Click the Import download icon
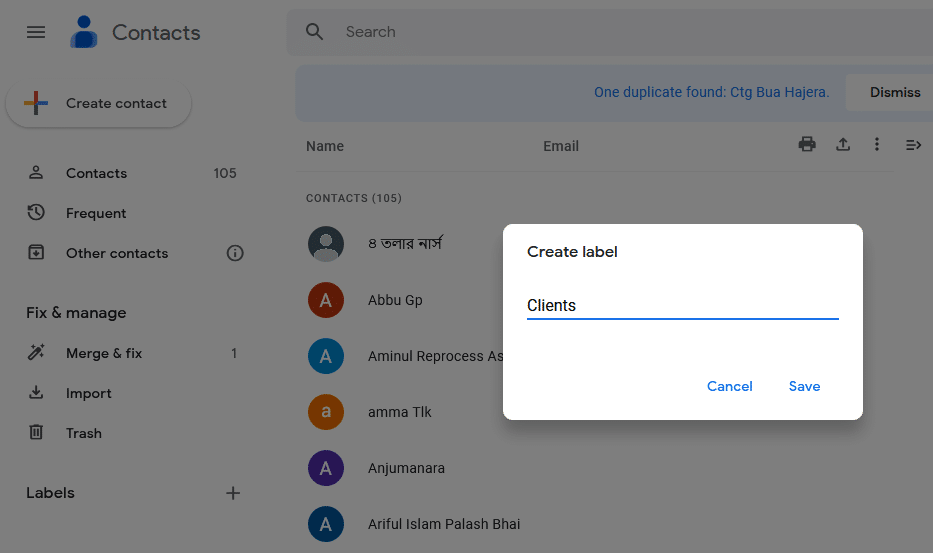The height and width of the screenshot is (553, 933). pos(36,392)
